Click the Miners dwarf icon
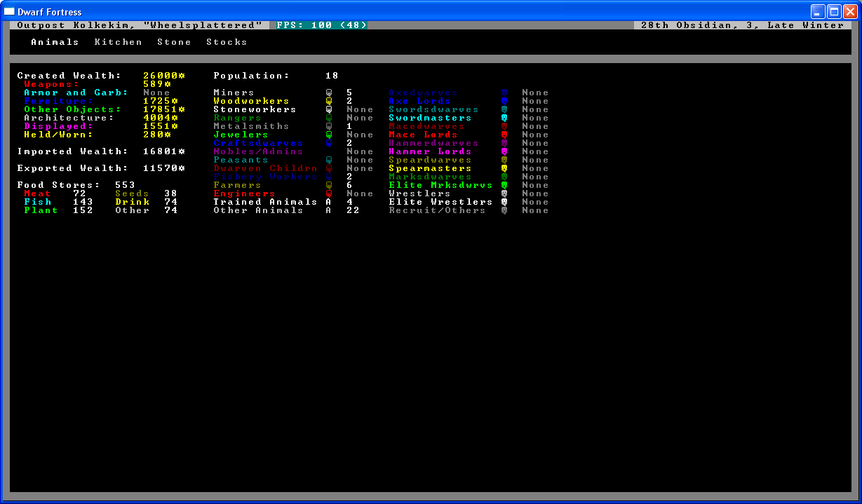Viewport: 862px width, 504px height. click(x=329, y=93)
